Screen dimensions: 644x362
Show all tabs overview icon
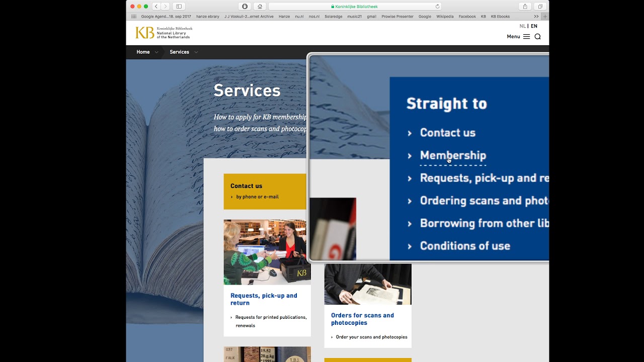pos(540,7)
